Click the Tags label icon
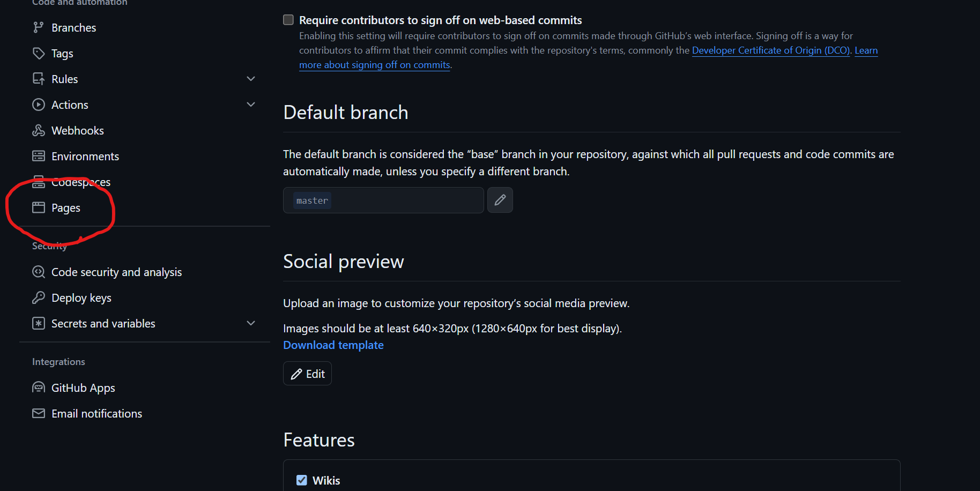This screenshot has height=491, width=980. point(38,53)
